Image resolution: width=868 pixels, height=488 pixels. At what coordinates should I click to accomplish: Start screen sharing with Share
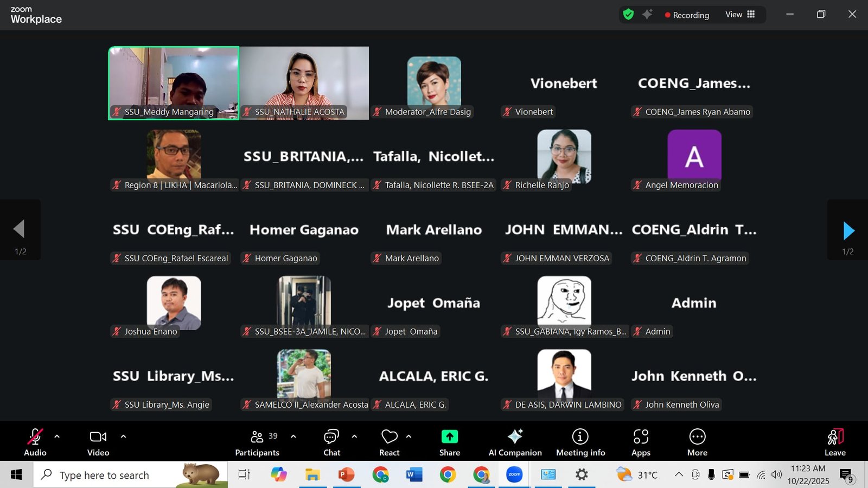pyautogui.click(x=449, y=442)
